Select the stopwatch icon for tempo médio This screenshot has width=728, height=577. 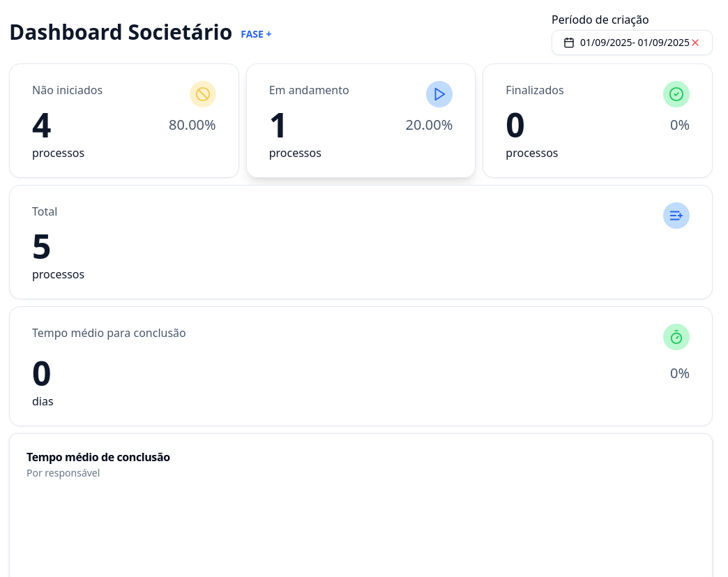coord(676,337)
